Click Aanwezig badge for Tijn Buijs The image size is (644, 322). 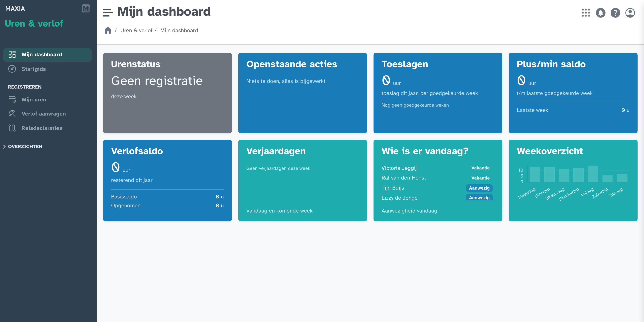point(479,188)
